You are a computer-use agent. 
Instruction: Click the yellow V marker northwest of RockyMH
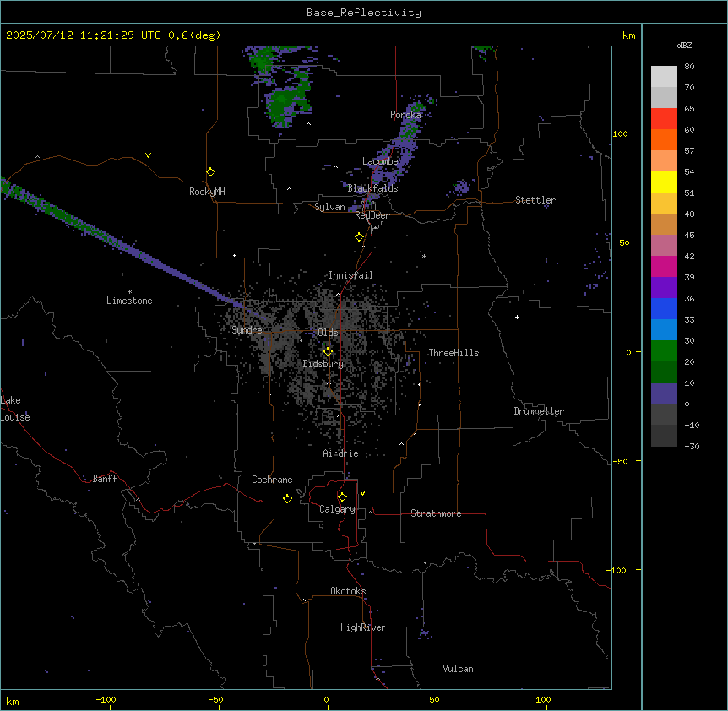click(x=148, y=155)
